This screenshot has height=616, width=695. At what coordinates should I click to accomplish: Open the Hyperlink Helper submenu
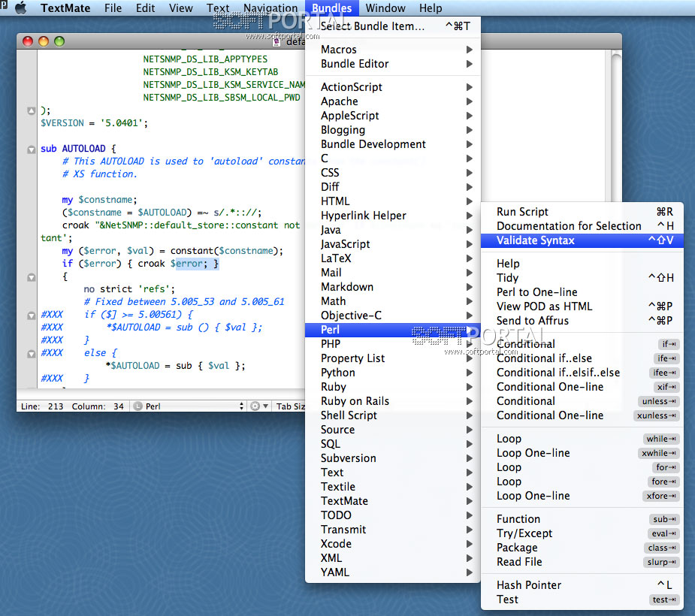(393, 216)
